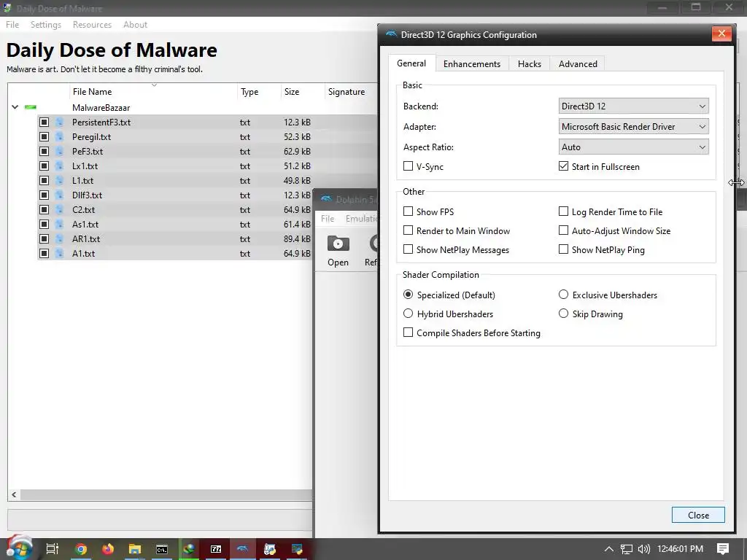Viewport: 747px width, 560px height.
Task: Open Action Center notifications icon
Action: (723, 549)
